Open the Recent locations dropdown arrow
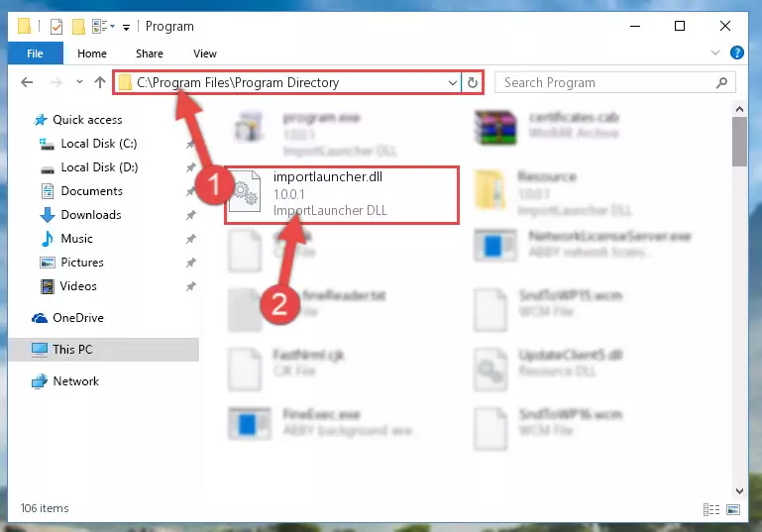762x532 pixels. click(79, 82)
